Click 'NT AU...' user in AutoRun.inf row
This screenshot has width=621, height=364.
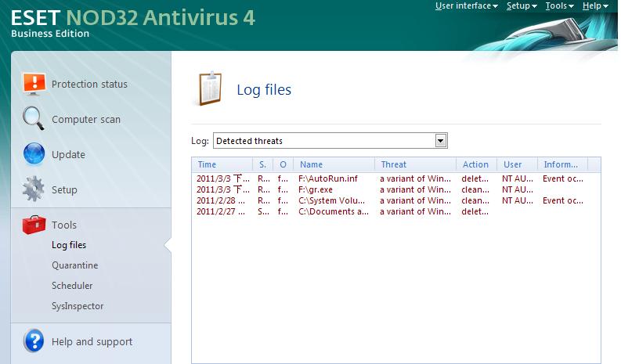[x=517, y=178]
